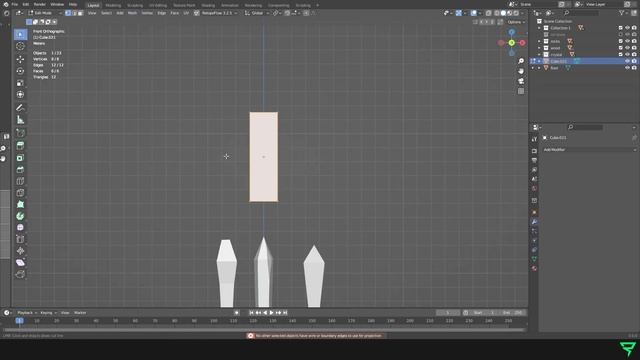640x360 pixels.
Task: Toggle render camera for last outliner row
Action: pos(634,68)
